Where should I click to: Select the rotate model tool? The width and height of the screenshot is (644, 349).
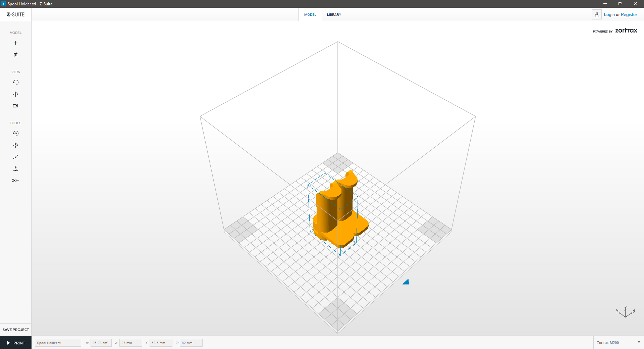click(x=15, y=134)
